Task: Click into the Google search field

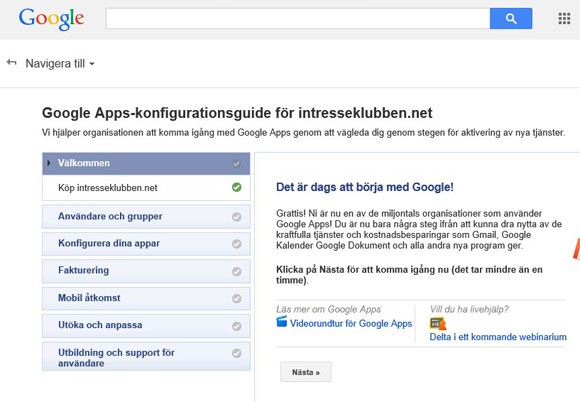Action: 298,18
